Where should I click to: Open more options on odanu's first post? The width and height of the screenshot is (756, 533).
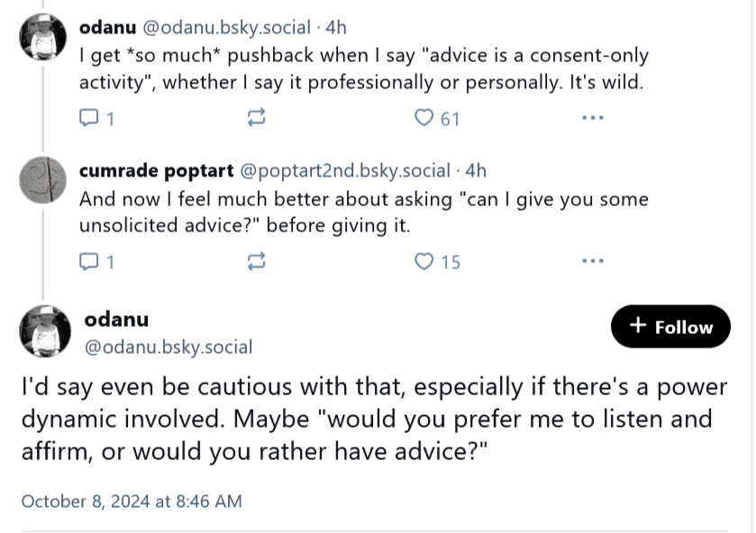click(592, 118)
